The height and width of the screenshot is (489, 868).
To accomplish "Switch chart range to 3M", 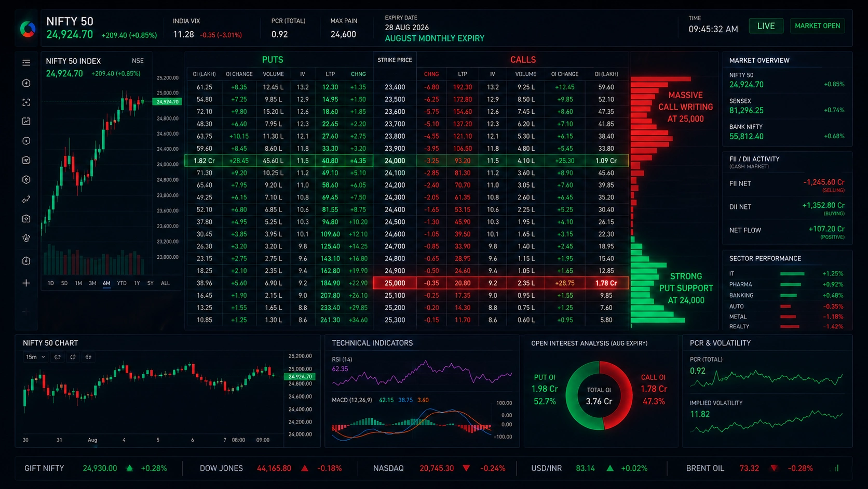I will pyautogui.click(x=92, y=283).
